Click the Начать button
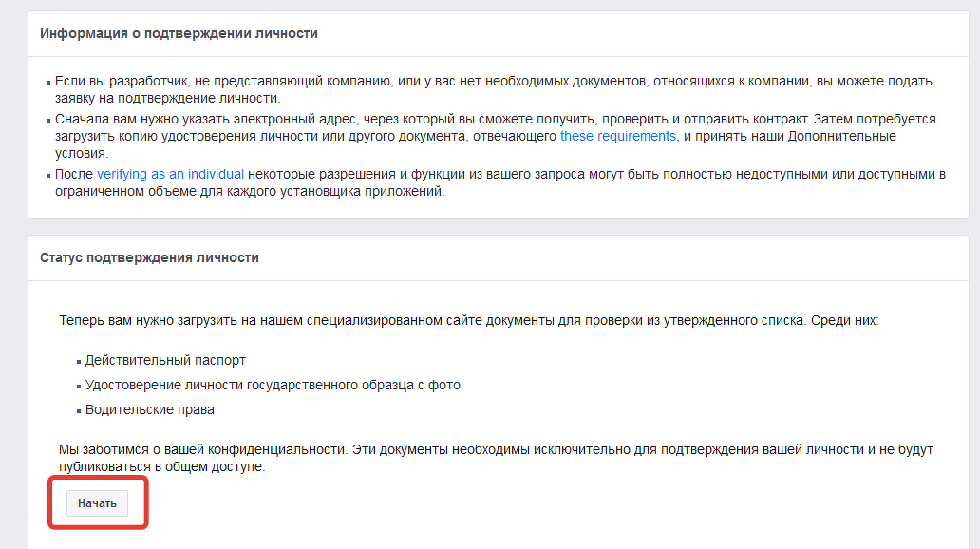Screen dimensions: 980x549 point(97,502)
